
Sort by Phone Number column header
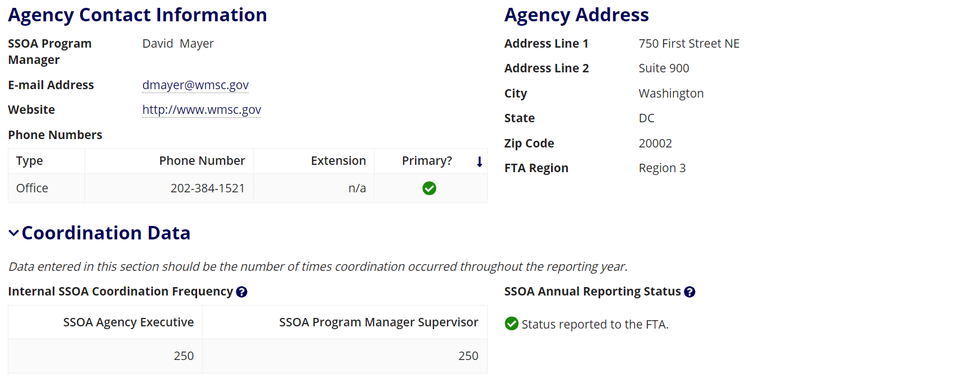pyautogui.click(x=202, y=161)
